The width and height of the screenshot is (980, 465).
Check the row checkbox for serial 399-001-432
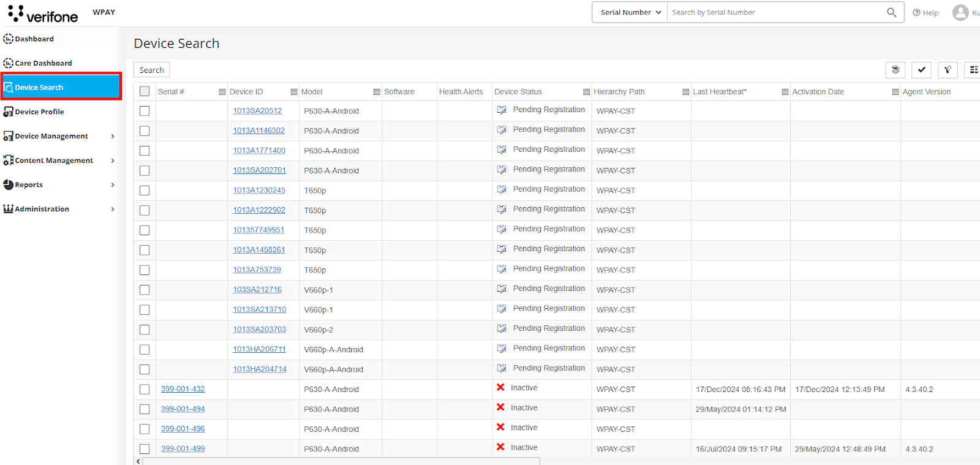(x=145, y=389)
